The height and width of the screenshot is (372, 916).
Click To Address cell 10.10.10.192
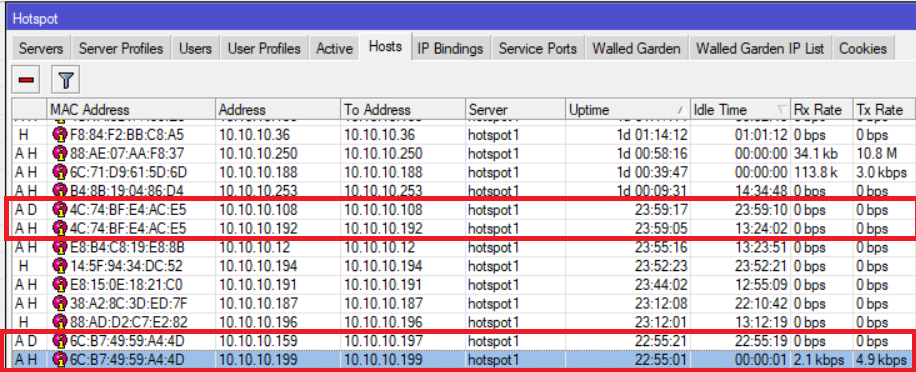pos(383,228)
